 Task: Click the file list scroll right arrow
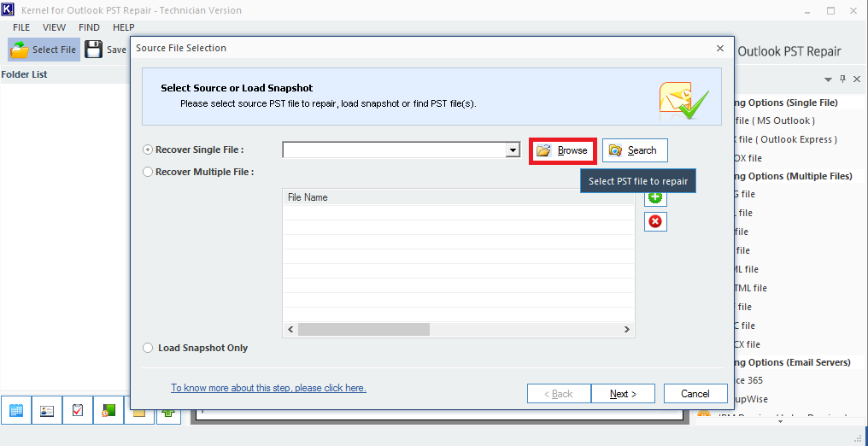click(626, 329)
